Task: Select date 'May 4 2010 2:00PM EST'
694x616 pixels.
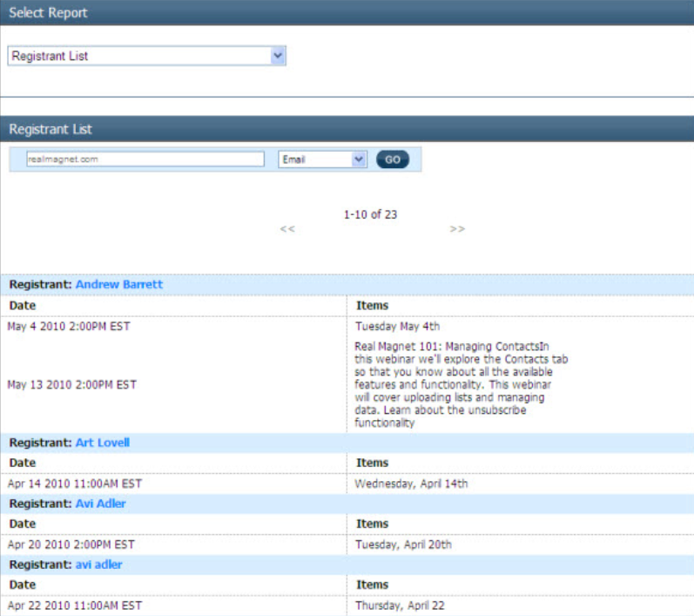Action: pyautogui.click(x=69, y=327)
